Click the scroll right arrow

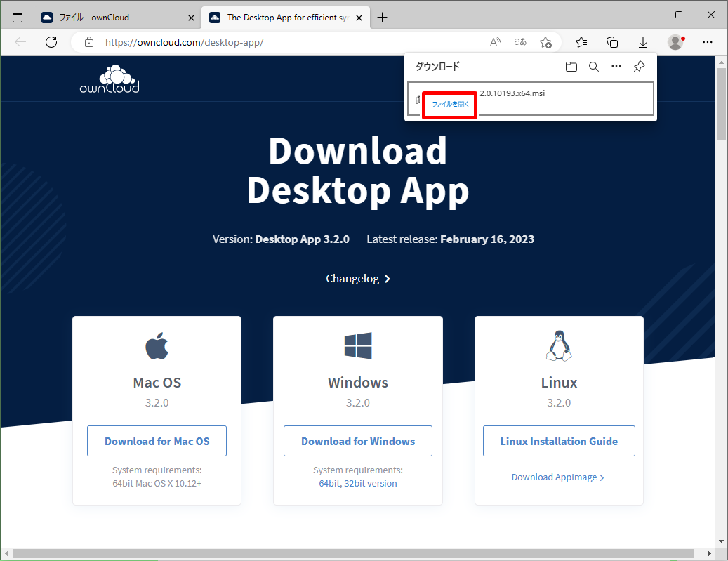pos(709,553)
